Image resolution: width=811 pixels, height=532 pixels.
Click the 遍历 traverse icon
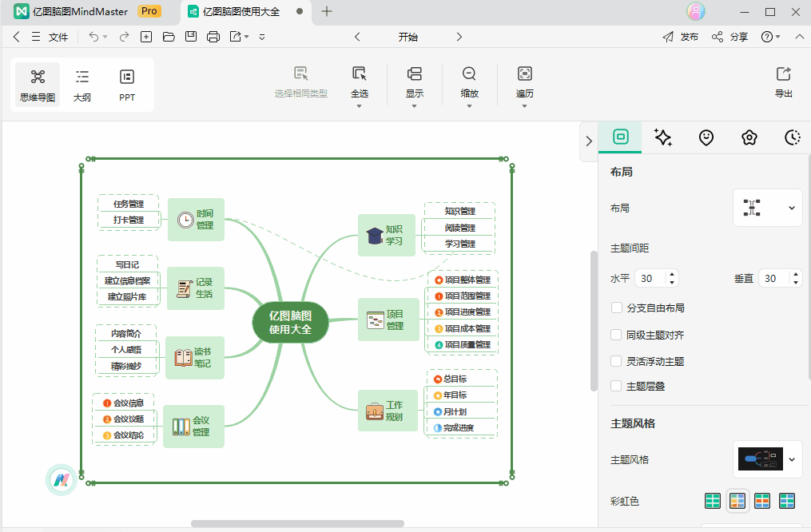pos(524,74)
